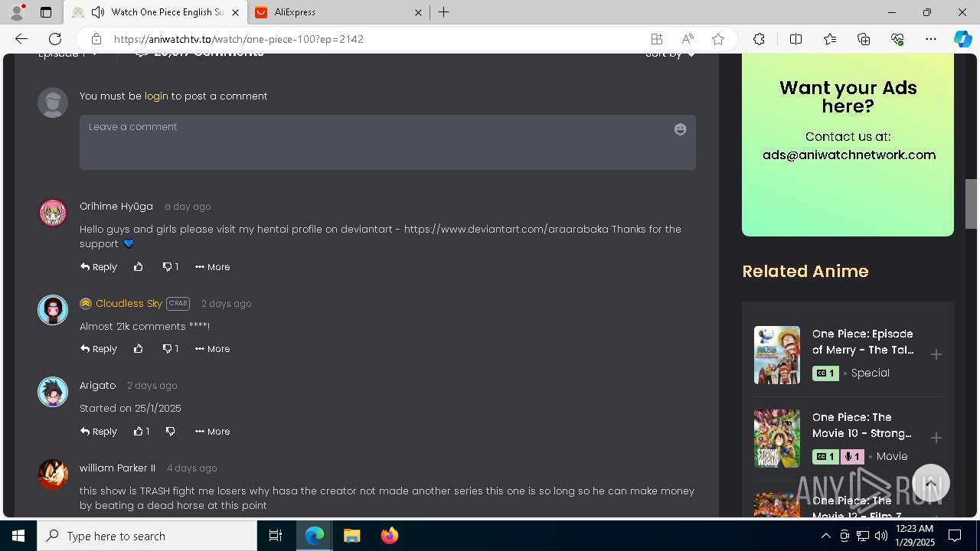Screen dimensions: 980x551
Task: Select Orihime Hyūga username
Action: [x=116, y=207]
